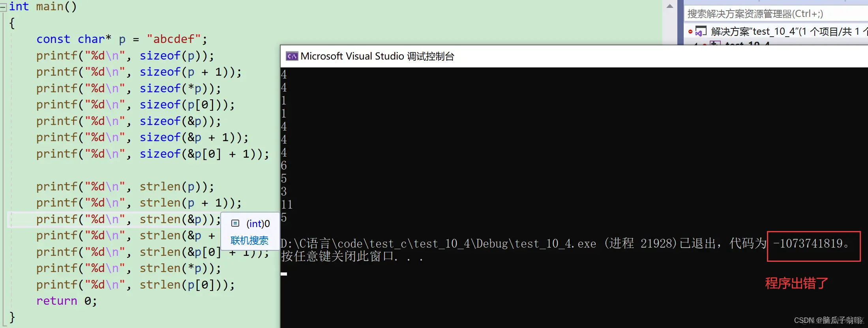The image size is (868, 328).
Task: Click the console output value 11
Action: point(287,205)
